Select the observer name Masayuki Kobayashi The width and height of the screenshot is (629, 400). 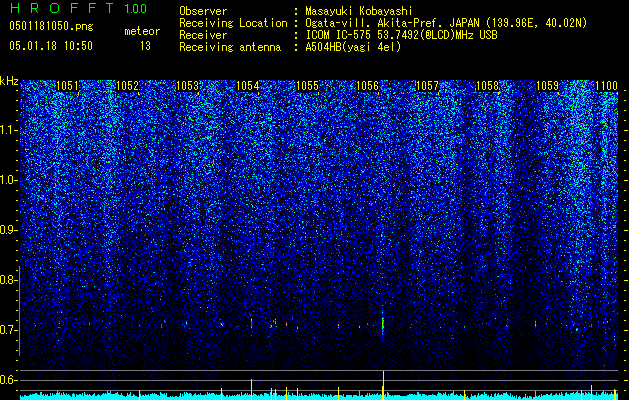tap(358, 11)
